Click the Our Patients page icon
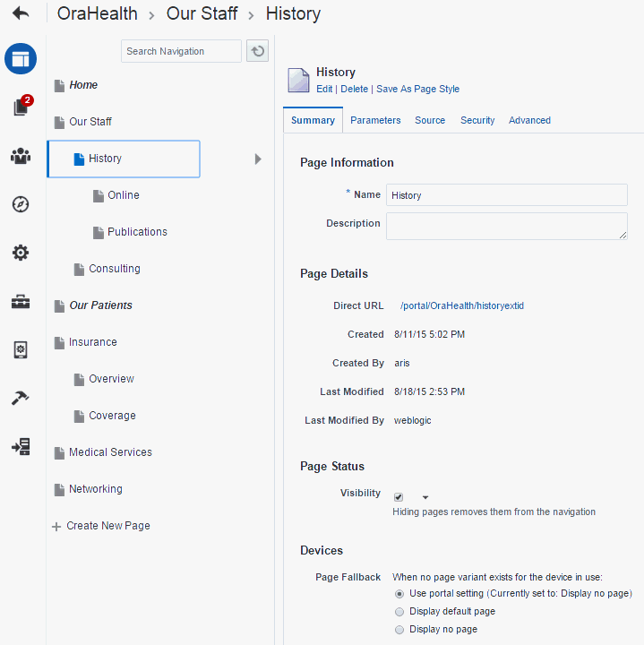The height and width of the screenshot is (645, 644). pyautogui.click(x=60, y=306)
